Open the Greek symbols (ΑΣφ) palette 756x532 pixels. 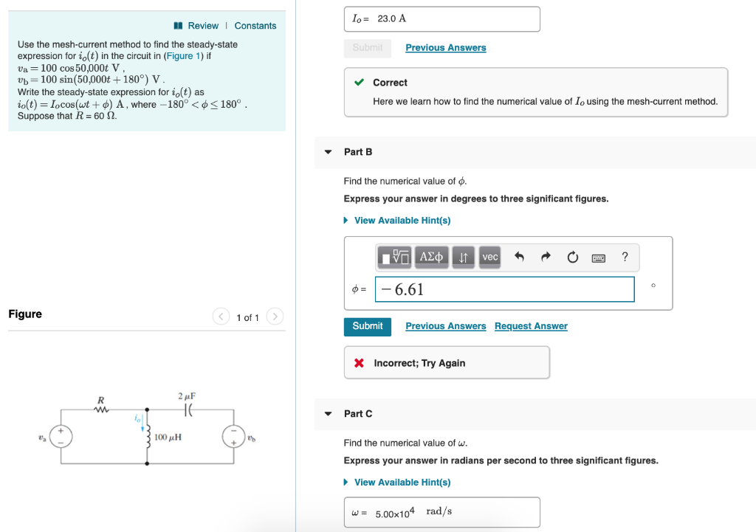431,257
